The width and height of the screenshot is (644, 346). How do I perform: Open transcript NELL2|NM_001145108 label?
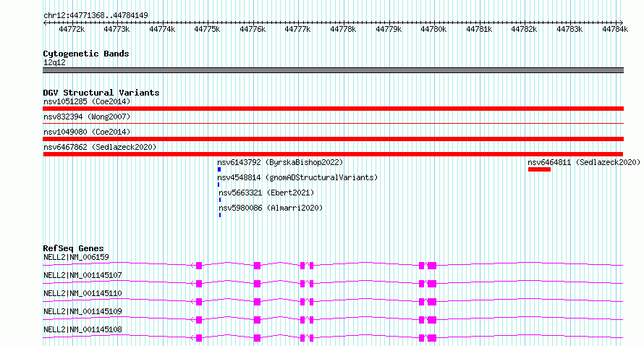82,329
